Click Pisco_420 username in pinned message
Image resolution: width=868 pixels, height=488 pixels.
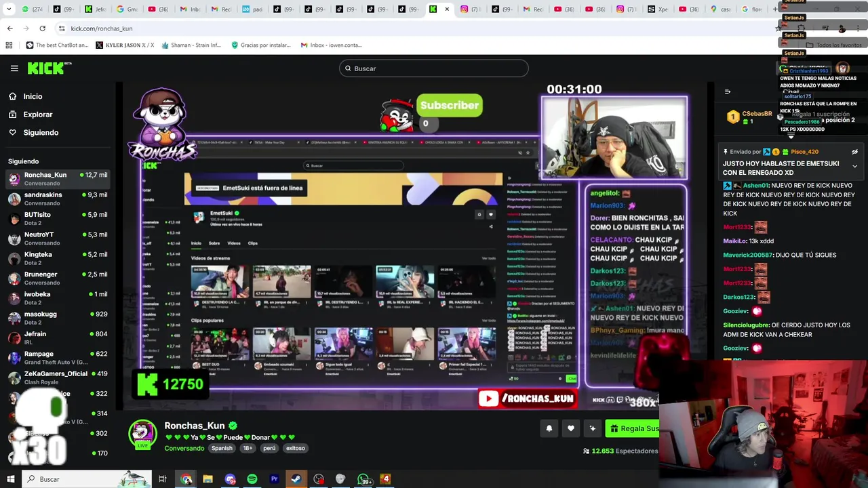(804, 152)
